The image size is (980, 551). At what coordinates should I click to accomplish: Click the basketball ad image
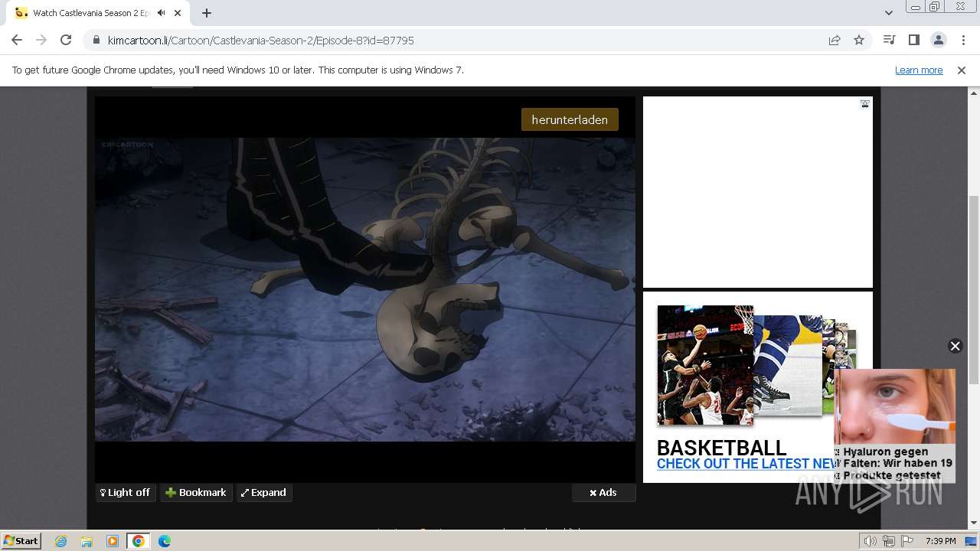coord(705,365)
